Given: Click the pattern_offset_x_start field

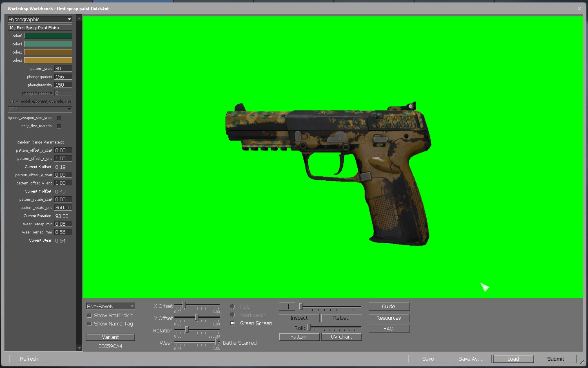Looking at the screenshot, I should (63, 150).
